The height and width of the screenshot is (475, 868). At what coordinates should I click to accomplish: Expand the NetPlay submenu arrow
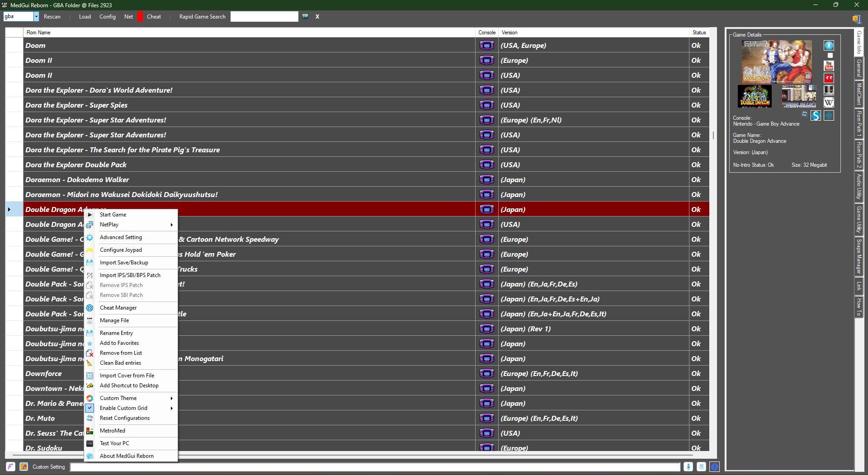tap(172, 225)
